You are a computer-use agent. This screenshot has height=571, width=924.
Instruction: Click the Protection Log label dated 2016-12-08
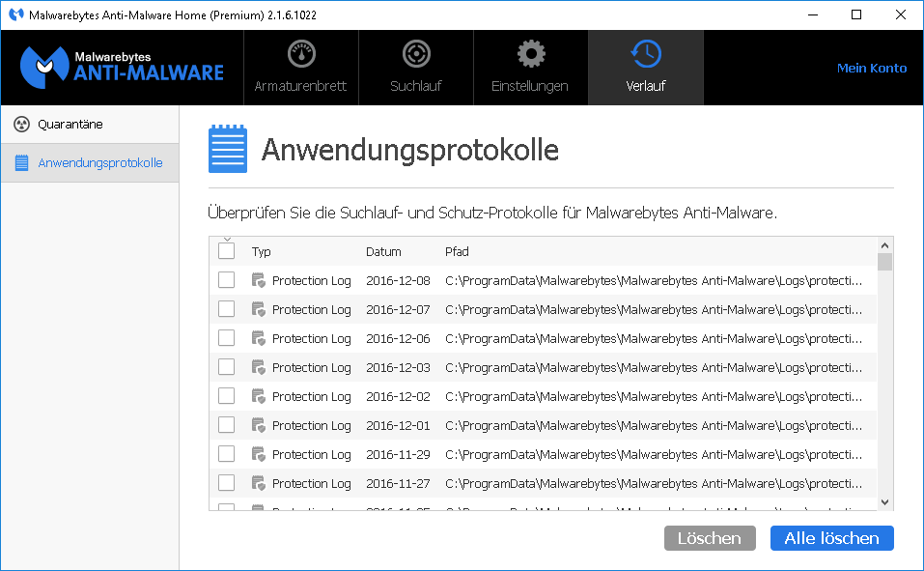[x=311, y=281]
